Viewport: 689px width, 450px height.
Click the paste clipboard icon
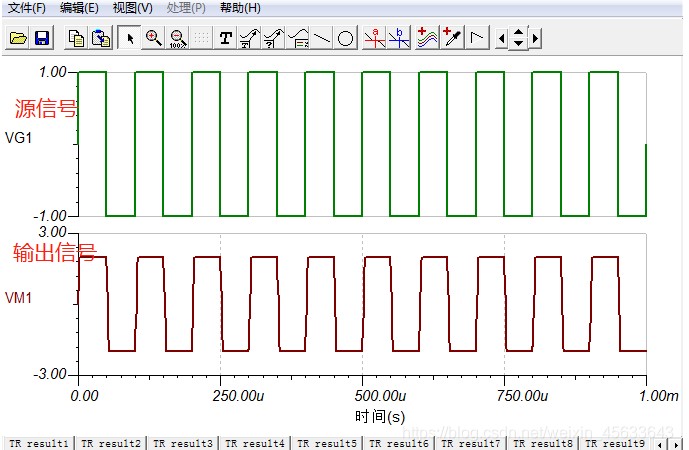pyautogui.click(x=101, y=38)
